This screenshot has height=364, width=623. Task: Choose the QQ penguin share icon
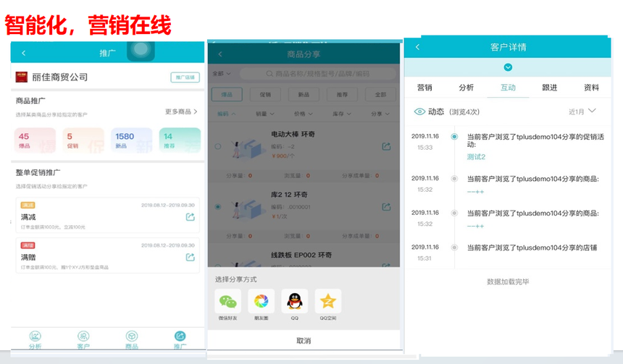tap(294, 302)
